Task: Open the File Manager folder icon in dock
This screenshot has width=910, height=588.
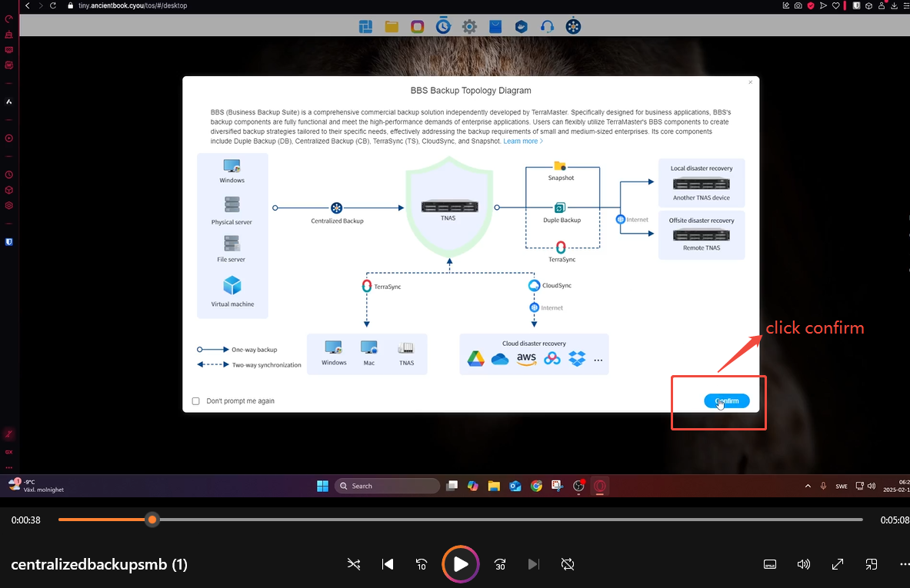Action: coord(392,27)
